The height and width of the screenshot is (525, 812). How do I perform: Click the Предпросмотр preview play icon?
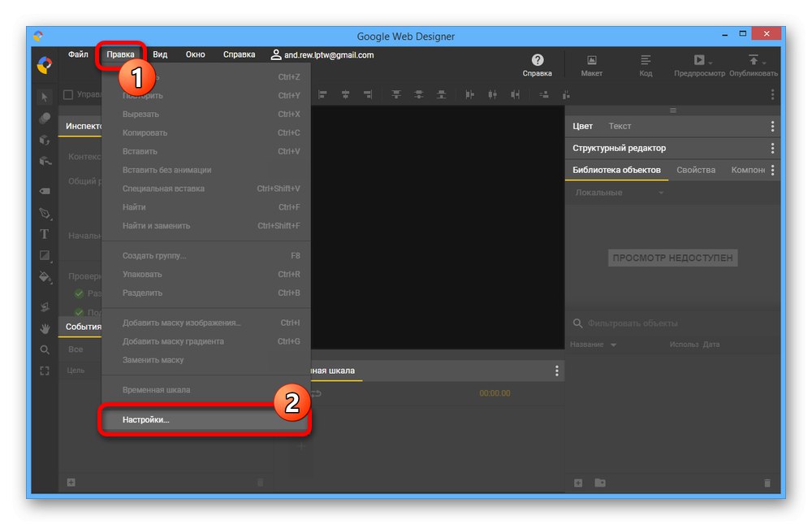coord(698,60)
